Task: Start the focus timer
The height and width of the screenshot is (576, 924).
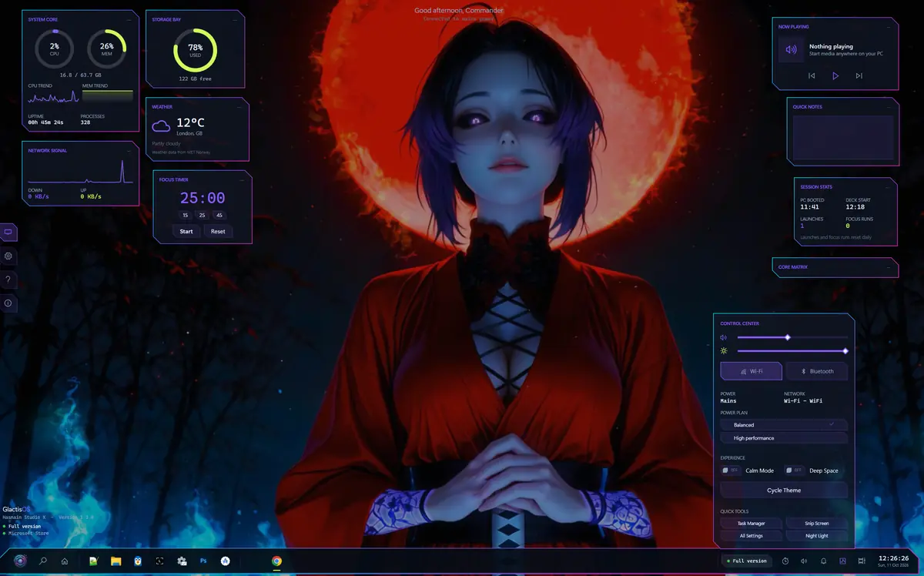Action: point(186,231)
